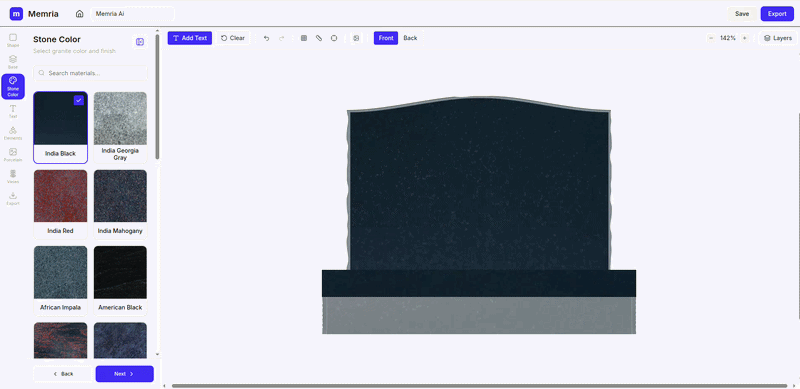Screen dimensions: 800x389
Task: Edit the Memria Ai project name field
Action: click(133, 14)
